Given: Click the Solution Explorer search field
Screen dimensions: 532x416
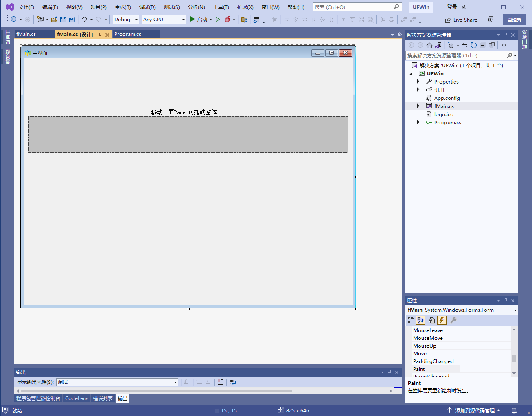Looking at the screenshot, I should [x=456, y=55].
